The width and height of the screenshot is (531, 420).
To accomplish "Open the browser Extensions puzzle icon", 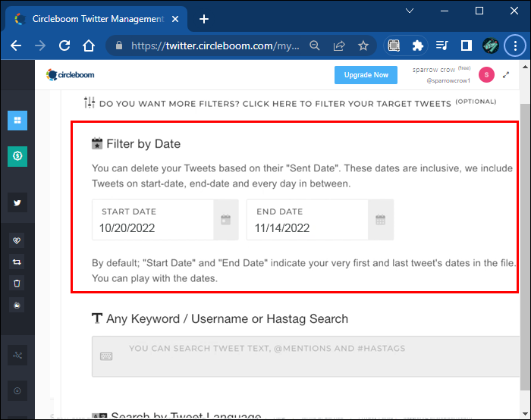I will point(417,45).
